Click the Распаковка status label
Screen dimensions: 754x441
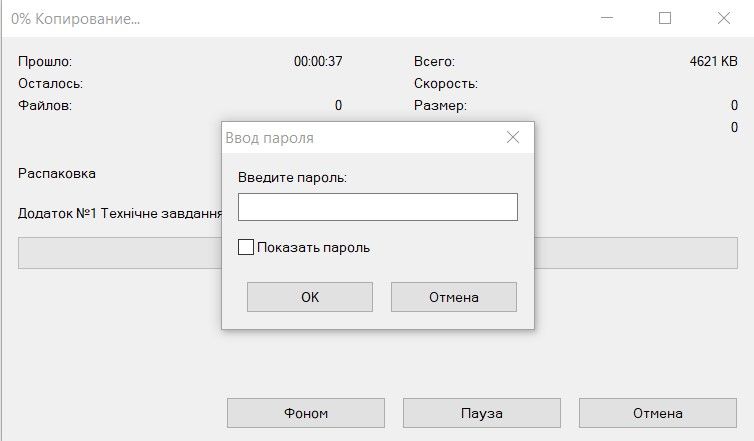click(x=57, y=173)
